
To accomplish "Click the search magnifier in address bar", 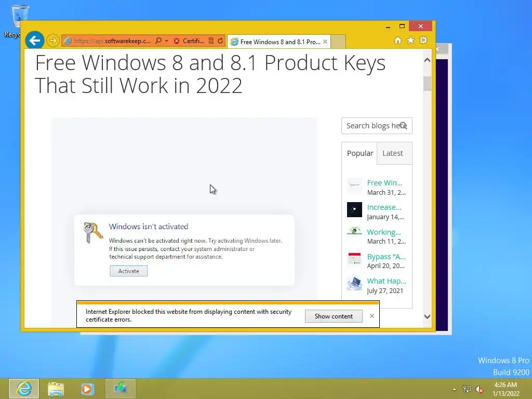I will 158,41.
